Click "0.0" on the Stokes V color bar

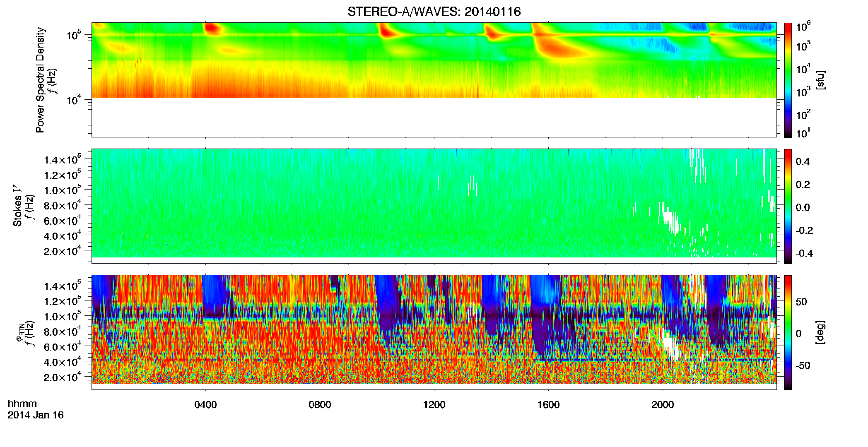click(803, 208)
